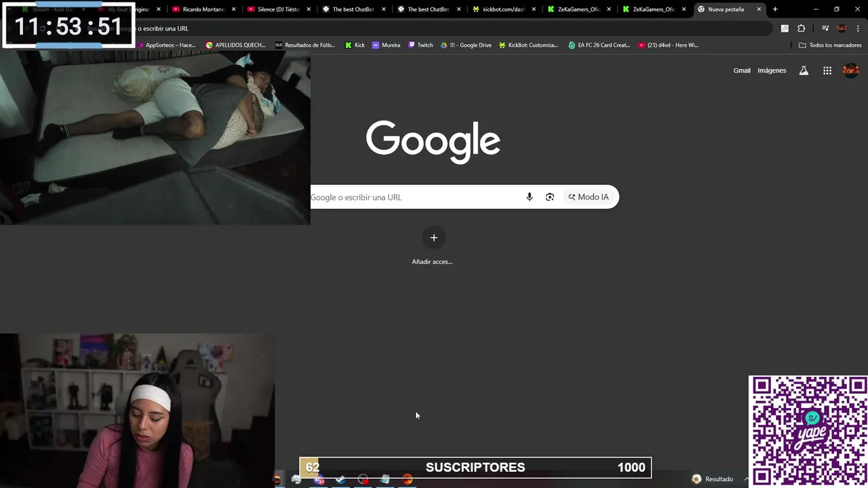Expand the hidden system tray icons chevron
The width and height of the screenshot is (868, 488).
pyautogui.click(x=747, y=479)
